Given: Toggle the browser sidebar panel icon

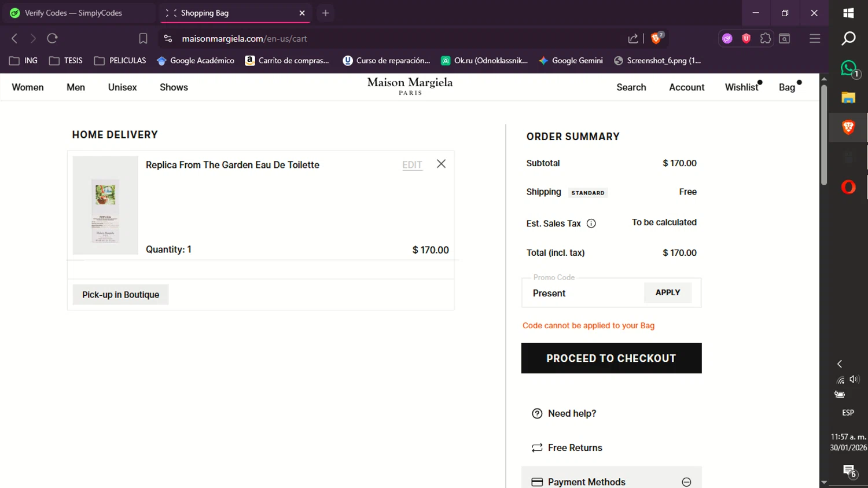Looking at the screenshot, I should pos(785,39).
